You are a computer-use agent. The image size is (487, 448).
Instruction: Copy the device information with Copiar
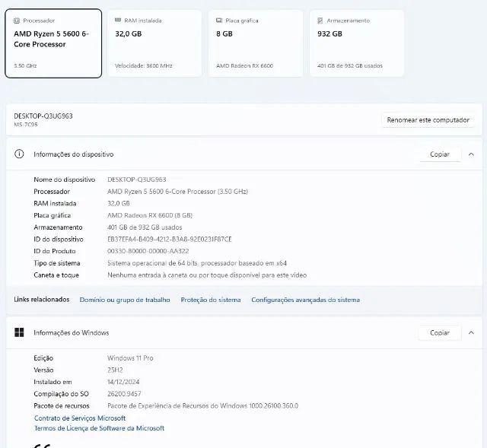point(440,154)
